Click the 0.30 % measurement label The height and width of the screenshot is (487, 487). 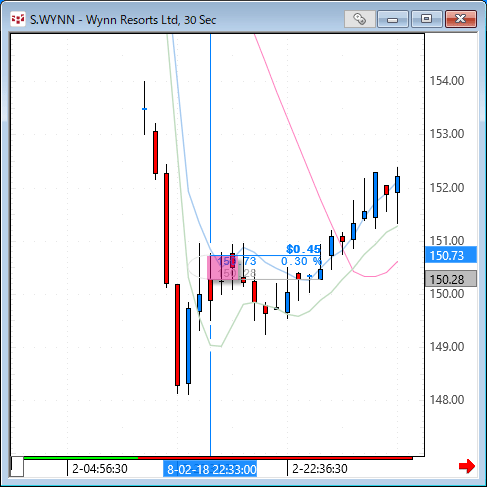coord(301,261)
